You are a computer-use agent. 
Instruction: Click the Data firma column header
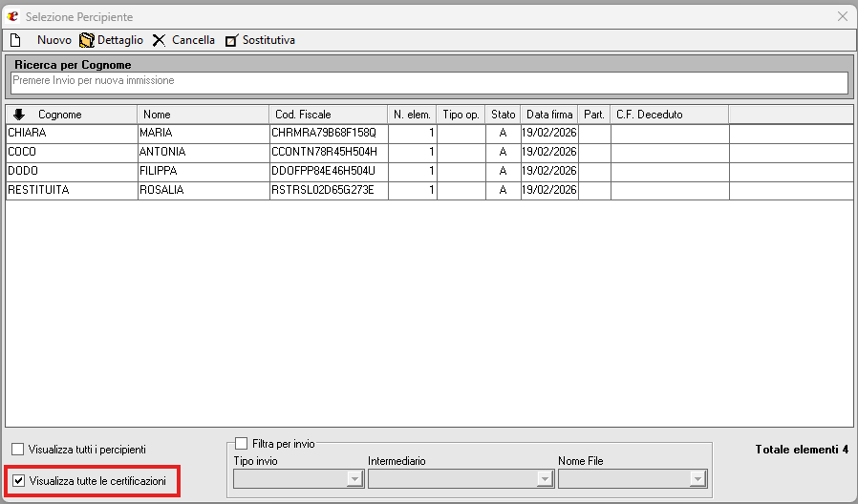tap(549, 115)
